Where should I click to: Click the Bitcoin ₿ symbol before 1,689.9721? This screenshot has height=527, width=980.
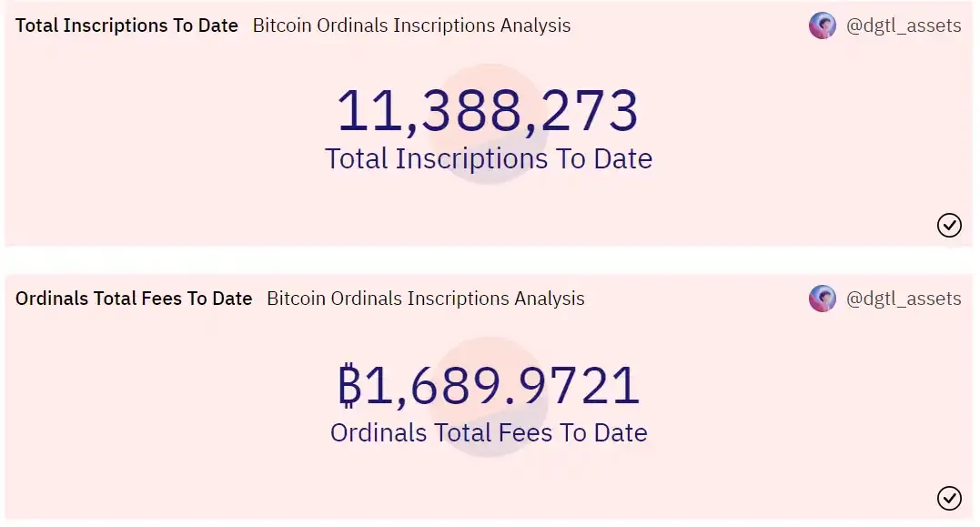(349, 385)
